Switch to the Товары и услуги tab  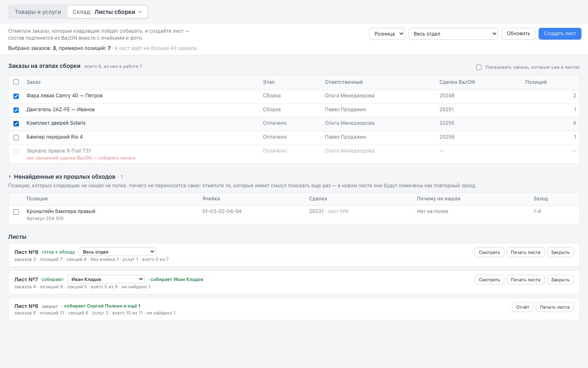38,12
